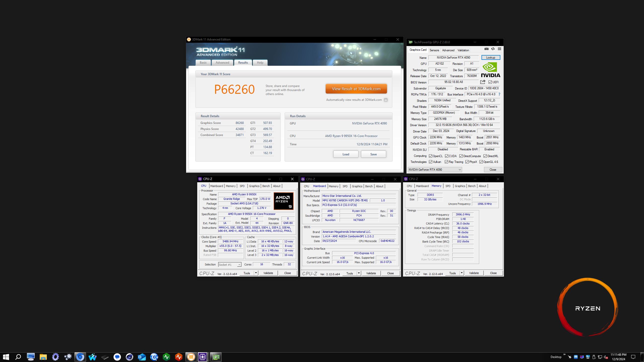Export BIOS using the share arrow icon
Image resolution: width=644 pixels, height=362 pixels.
[483, 82]
